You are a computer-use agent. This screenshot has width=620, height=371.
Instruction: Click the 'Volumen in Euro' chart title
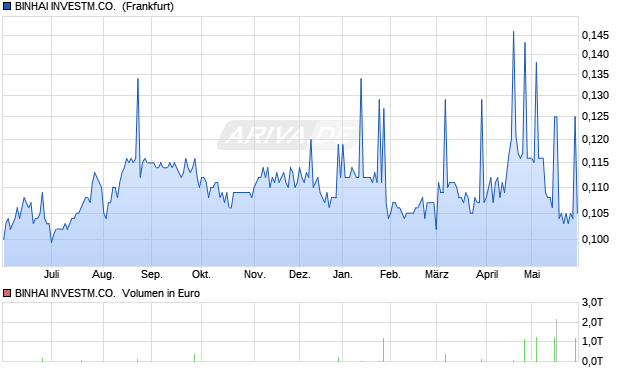point(161,293)
